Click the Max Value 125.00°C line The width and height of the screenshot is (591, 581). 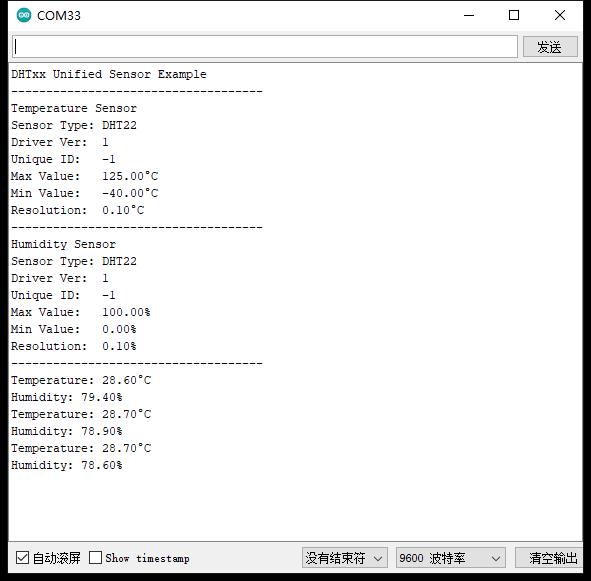point(84,176)
